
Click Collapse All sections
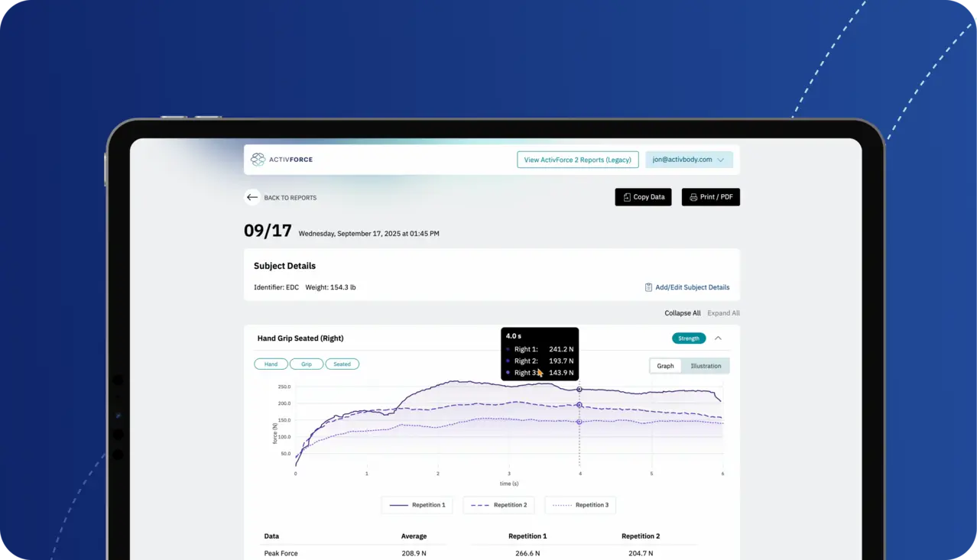tap(682, 313)
